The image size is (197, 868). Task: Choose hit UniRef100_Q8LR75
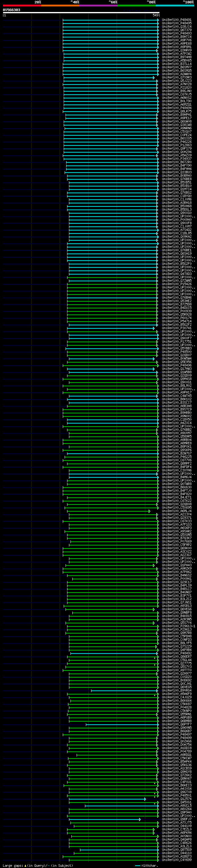pos(177,111)
